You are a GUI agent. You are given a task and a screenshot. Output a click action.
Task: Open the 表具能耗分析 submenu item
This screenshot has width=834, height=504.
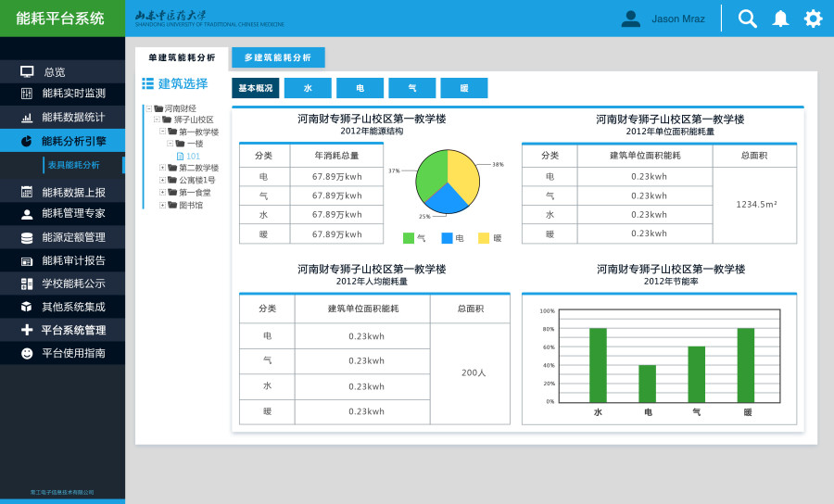pos(73,165)
